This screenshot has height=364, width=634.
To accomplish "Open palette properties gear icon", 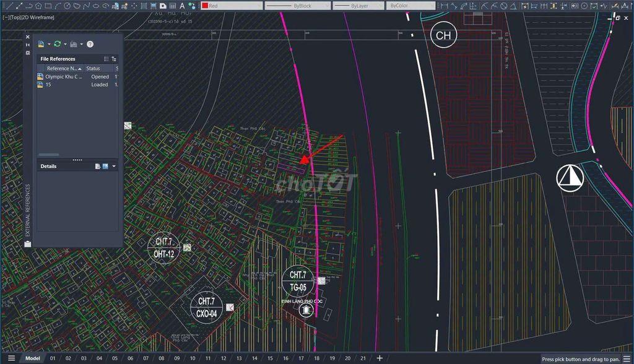I will click(27, 53).
